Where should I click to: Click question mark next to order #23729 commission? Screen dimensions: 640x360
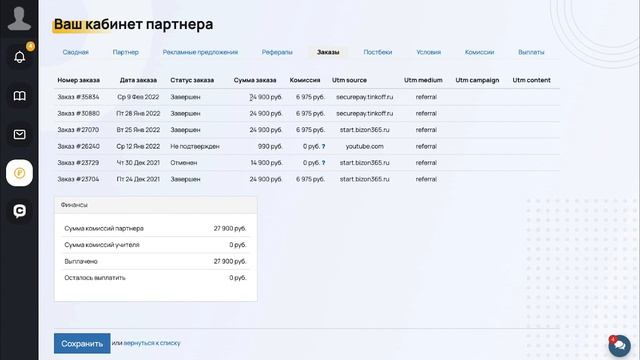[323, 163]
